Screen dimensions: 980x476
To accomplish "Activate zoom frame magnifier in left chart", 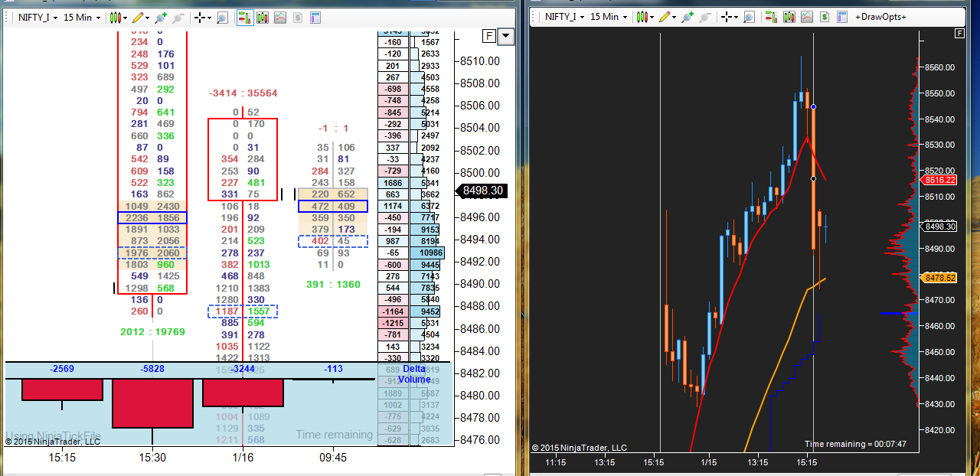I will (x=222, y=17).
